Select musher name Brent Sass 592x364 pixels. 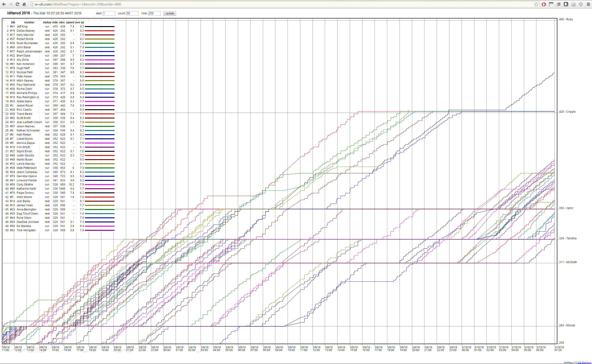click(23, 56)
